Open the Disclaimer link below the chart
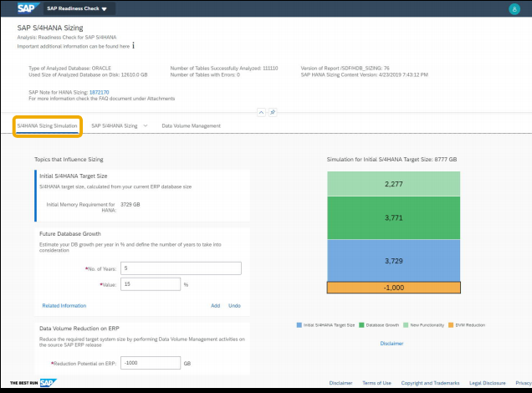Screen dimensions: 532x393 (x=391, y=343)
